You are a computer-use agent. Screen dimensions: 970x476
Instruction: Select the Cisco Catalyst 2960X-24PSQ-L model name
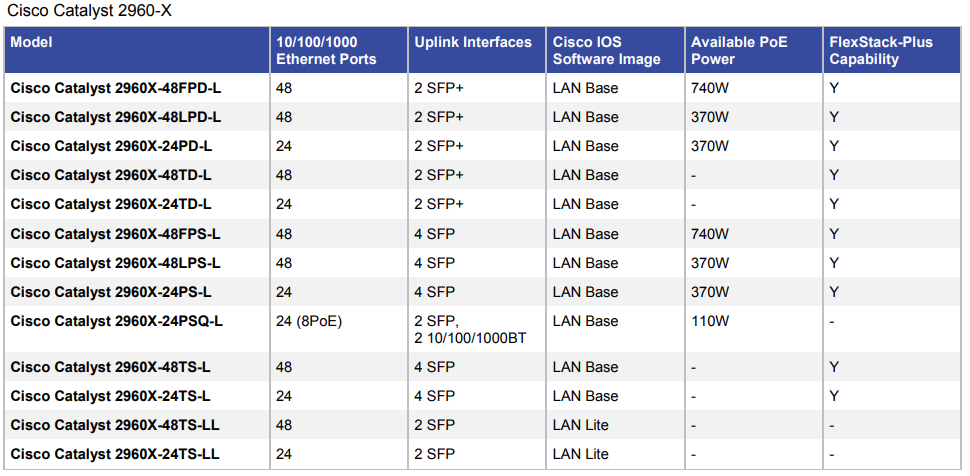tap(116, 321)
